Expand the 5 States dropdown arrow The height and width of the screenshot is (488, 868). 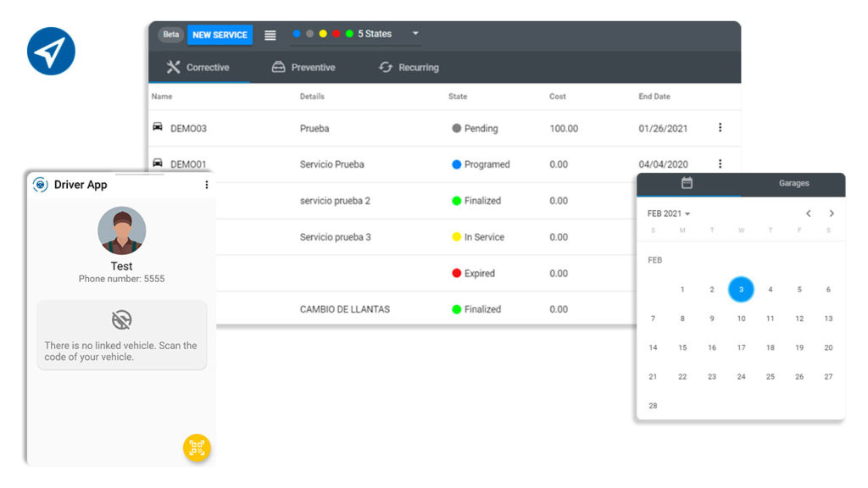[415, 34]
